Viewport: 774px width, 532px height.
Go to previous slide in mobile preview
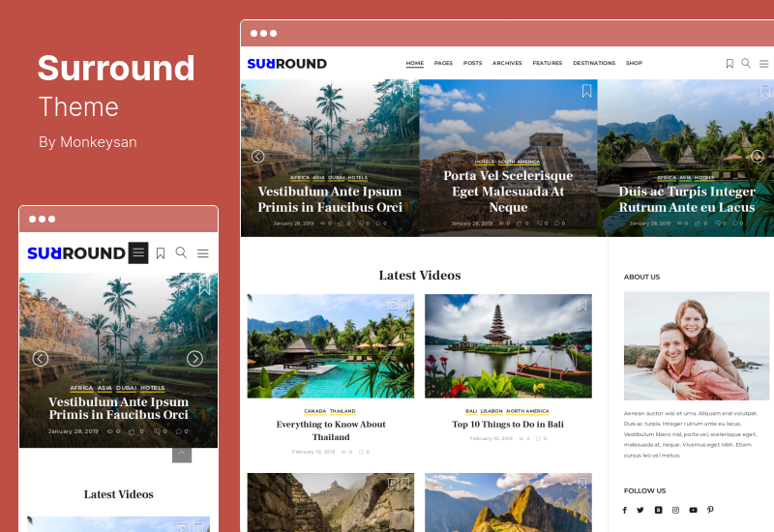41,358
